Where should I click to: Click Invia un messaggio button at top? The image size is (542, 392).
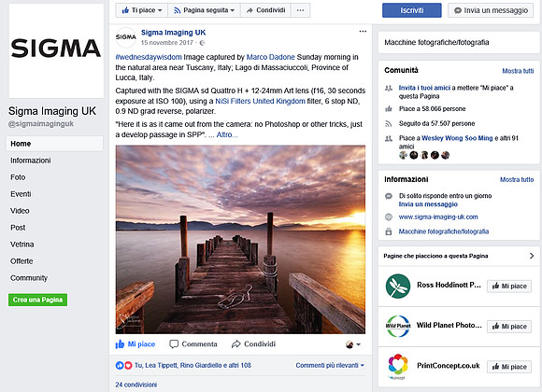[491, 10]
